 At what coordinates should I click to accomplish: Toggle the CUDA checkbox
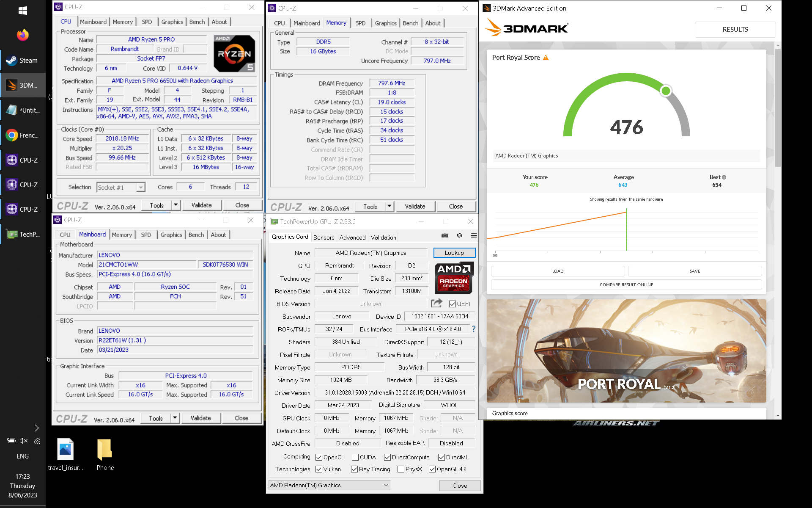355,457
